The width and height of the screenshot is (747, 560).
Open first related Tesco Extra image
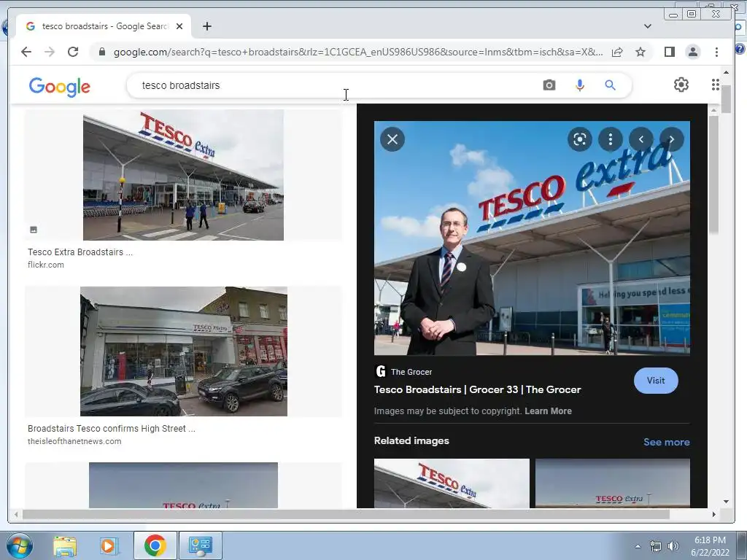[x=452, y=483]
